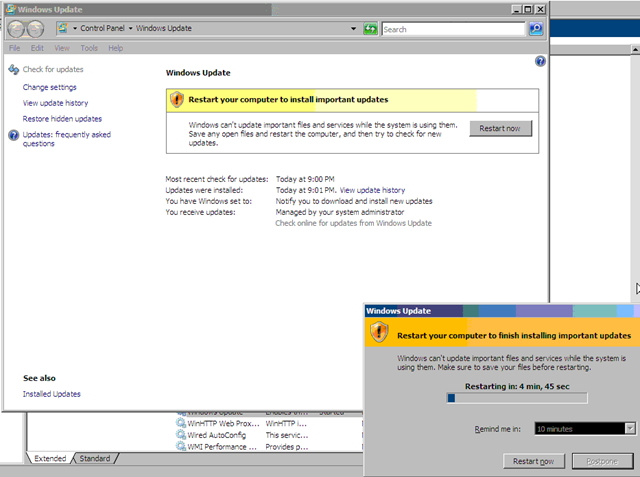
Task: Open the Tools menu
Action: (89, 48)
